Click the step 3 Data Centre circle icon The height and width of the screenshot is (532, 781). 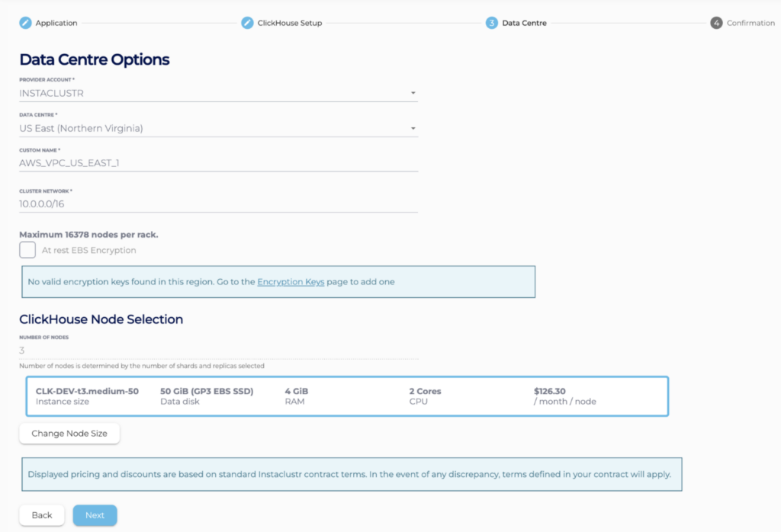[x=491, y=23]
